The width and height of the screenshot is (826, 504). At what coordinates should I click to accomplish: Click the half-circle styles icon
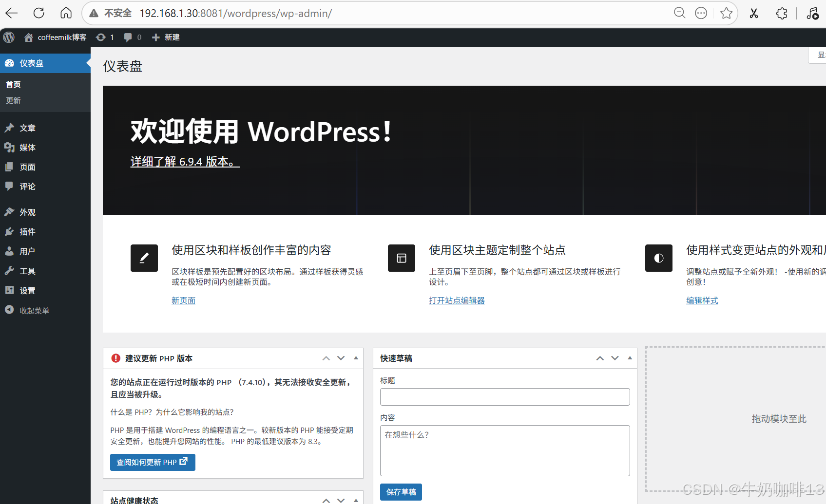click(x=659, y=258)
